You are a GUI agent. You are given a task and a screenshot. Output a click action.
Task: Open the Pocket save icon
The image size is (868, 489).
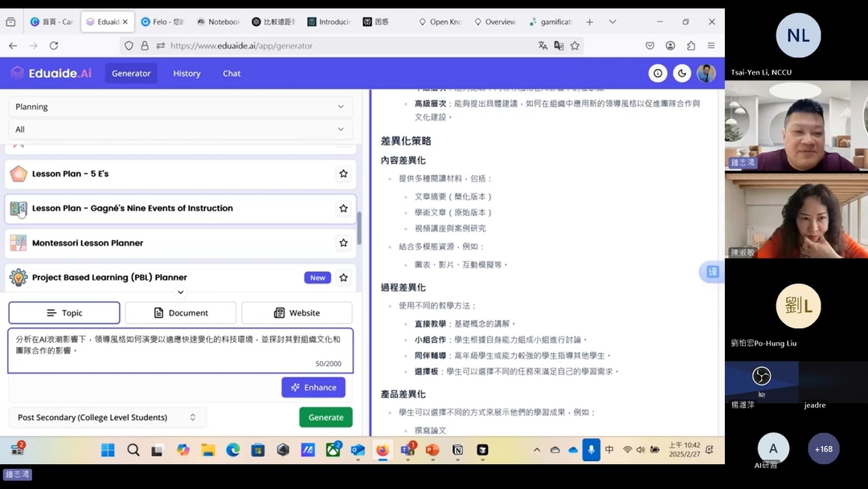click(650, 46)
